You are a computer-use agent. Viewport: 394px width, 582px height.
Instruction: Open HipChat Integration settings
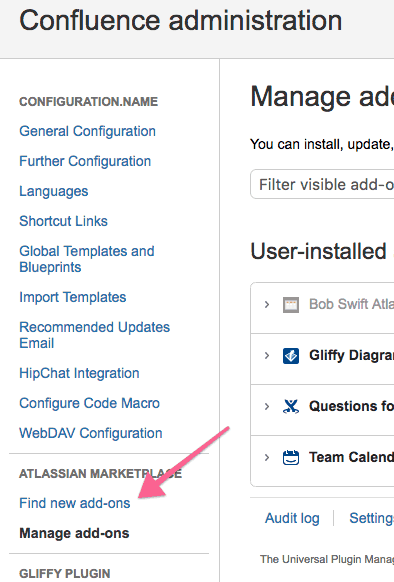tap(79, 373)
